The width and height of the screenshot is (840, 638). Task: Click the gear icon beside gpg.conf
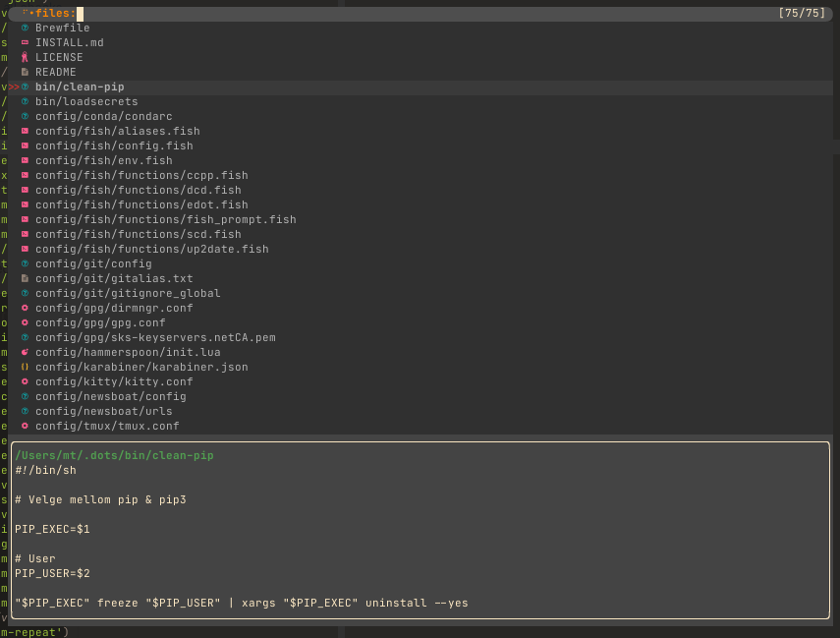(x=25, y=322)
